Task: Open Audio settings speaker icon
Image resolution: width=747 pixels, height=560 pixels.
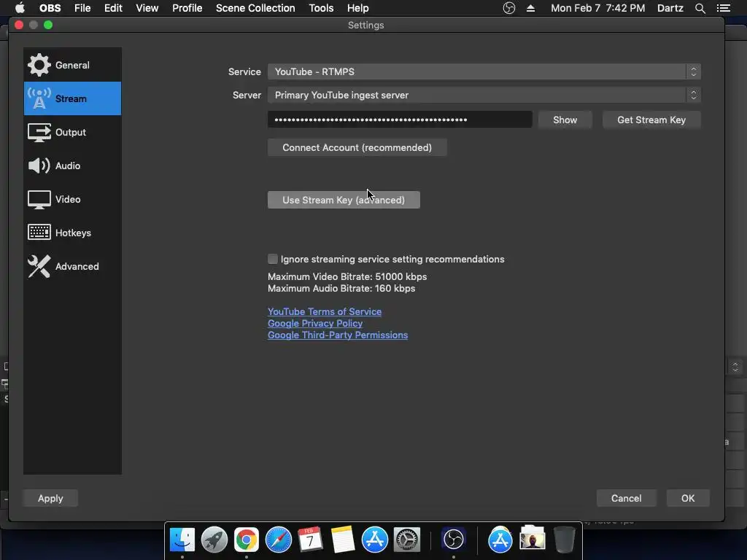Action: pyautogui.click(x=39, y=166)
